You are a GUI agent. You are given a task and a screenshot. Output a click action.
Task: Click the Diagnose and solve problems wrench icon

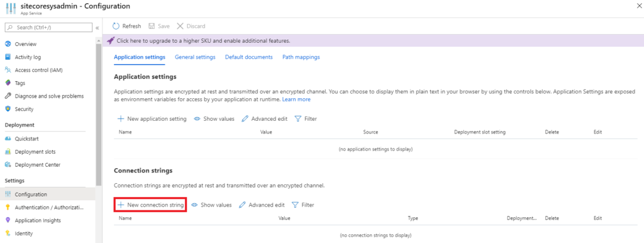pos(8,96)
